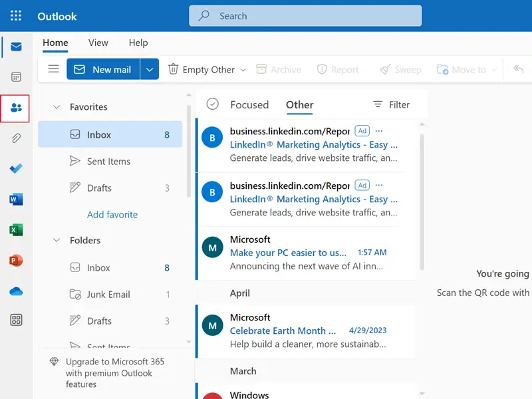Open the Filter menu
Image resolution: width=532 pixels, height=399 pixels.
(x=391, y=104)
